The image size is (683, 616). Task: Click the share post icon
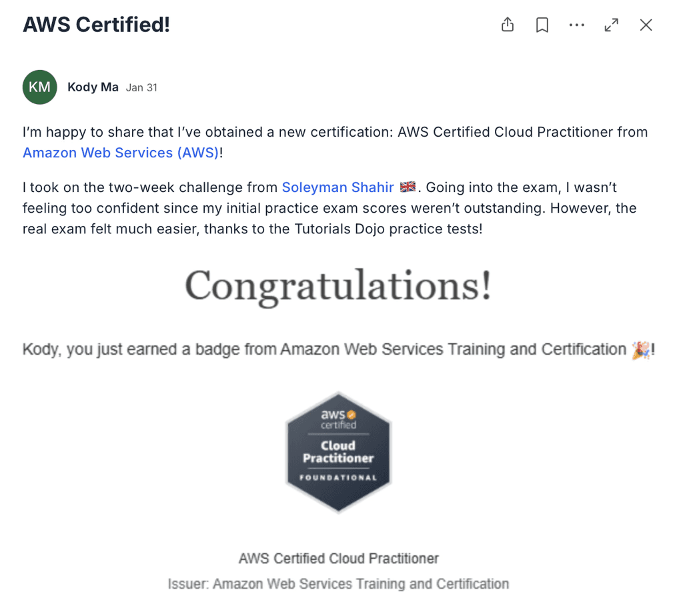click(x=508, y=25)
